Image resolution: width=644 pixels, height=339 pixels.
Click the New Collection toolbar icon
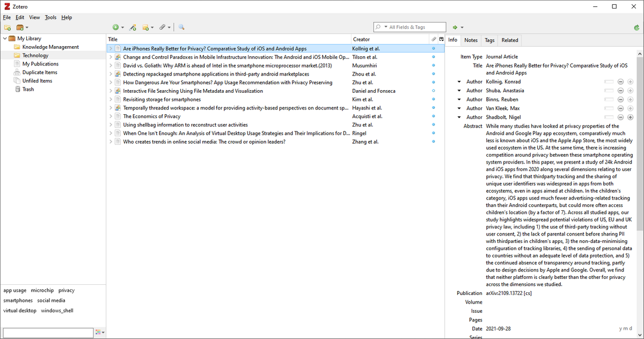(8, 27)
